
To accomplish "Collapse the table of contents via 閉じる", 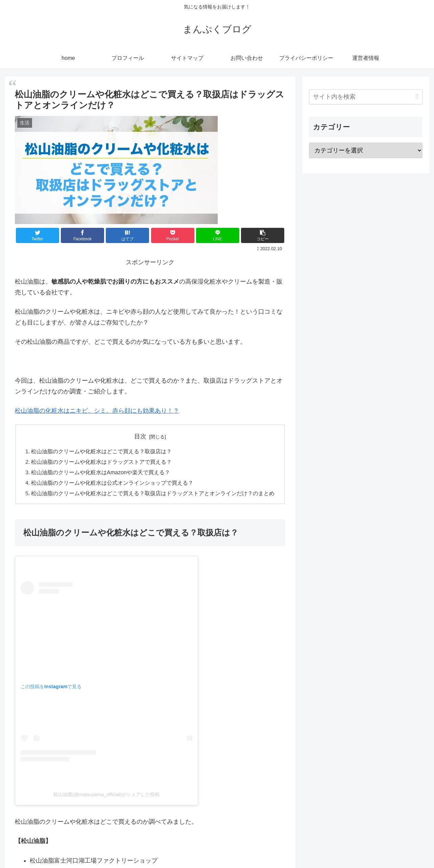I will coord(158,437).
